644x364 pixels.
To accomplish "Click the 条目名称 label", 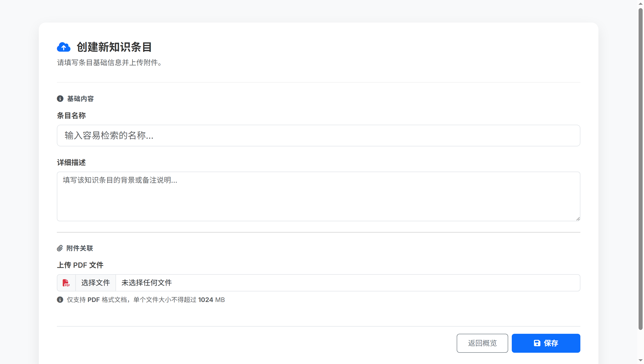I will click(x=71, y=115).
